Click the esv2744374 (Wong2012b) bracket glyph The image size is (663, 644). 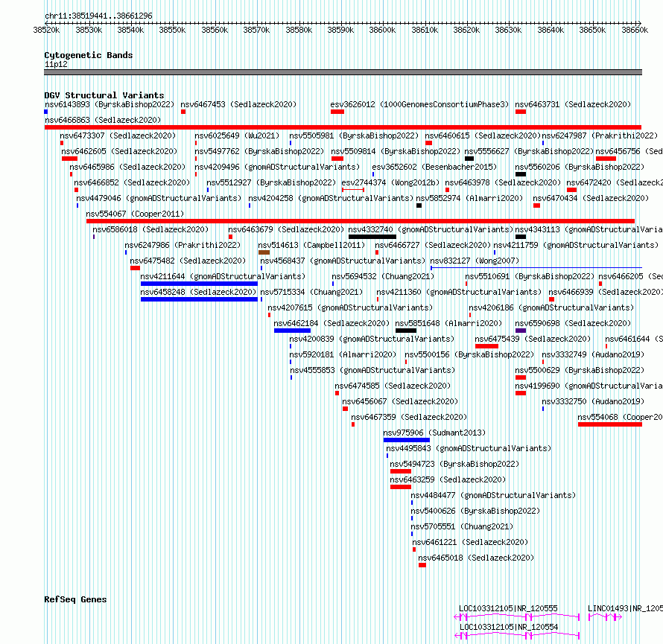point(353,190)
